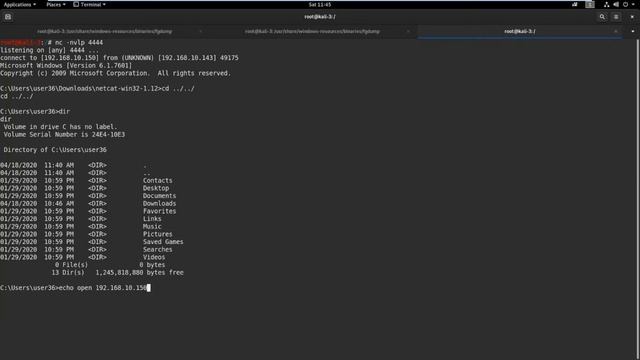Click the Volume Serial Number line
Screen dimensions: 640x360
pyautogui.click(x=64, y=134)
